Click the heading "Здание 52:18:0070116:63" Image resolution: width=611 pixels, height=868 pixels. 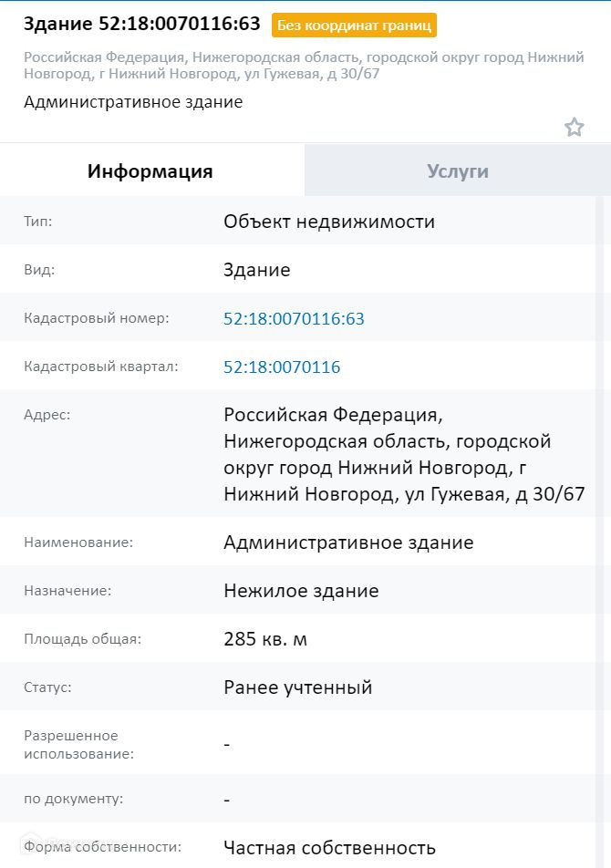coord(141,24)
